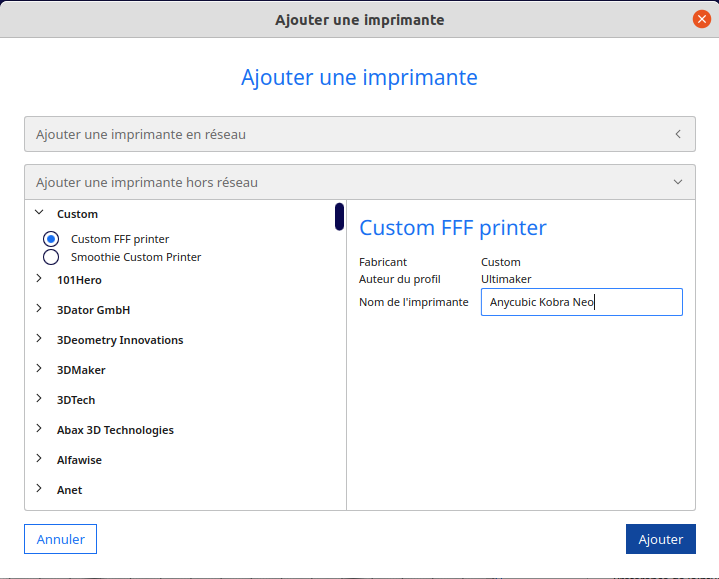Click the printer name input field
Image resolution: width=719 pixels, height=579 pixels.
pos(581,302)
